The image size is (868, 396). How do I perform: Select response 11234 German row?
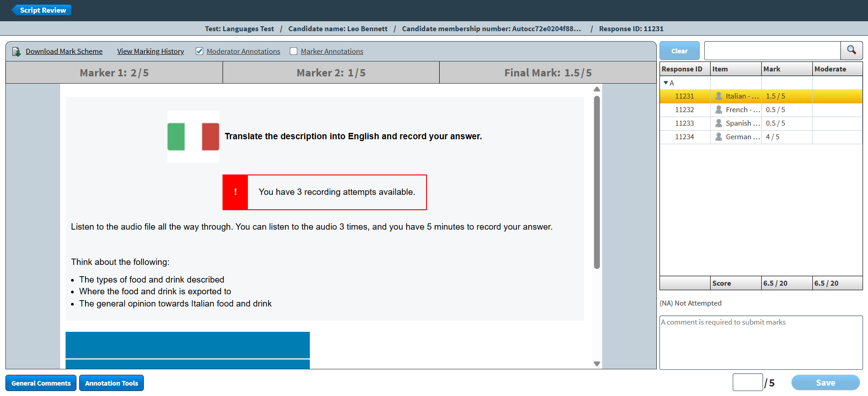684,137
